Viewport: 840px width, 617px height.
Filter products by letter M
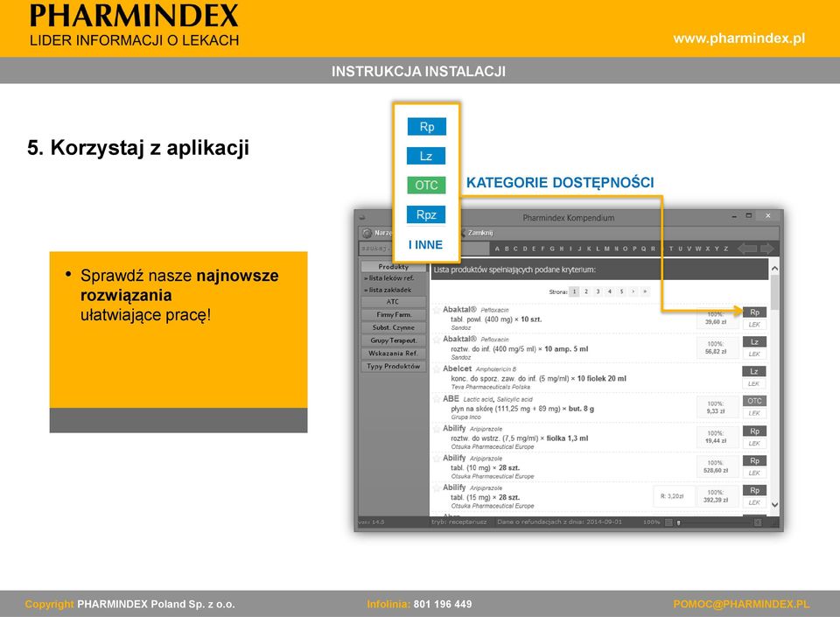[x=607, y=249]
